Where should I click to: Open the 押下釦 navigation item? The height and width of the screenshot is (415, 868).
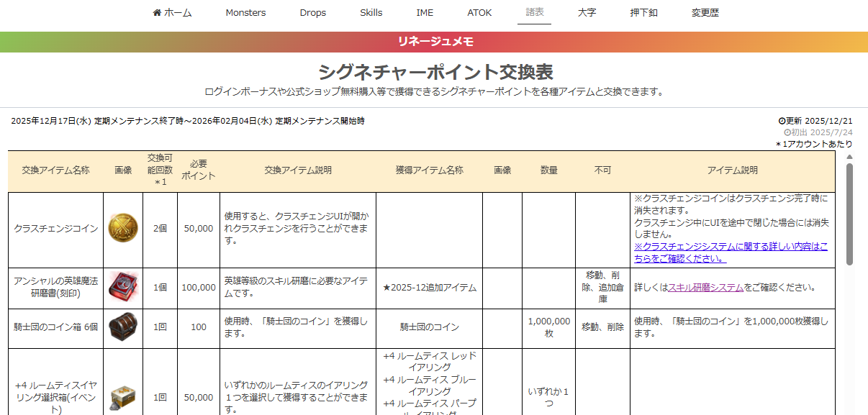pos(643,12)
